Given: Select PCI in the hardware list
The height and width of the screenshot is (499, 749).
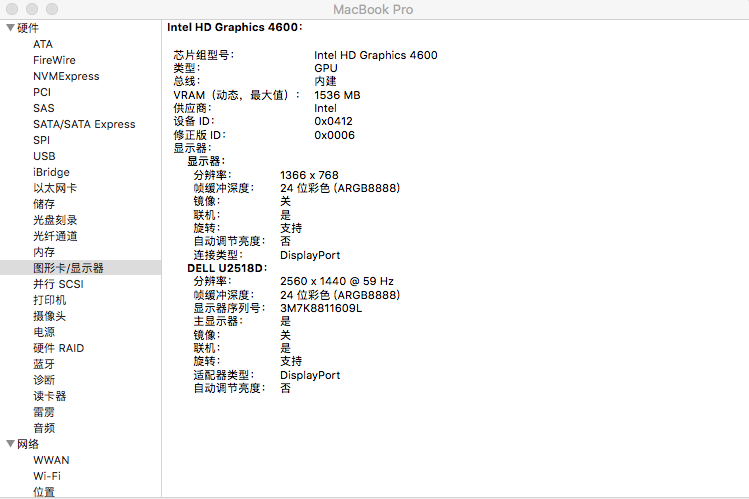Looking at the screenshot, I should pos(42,92).
